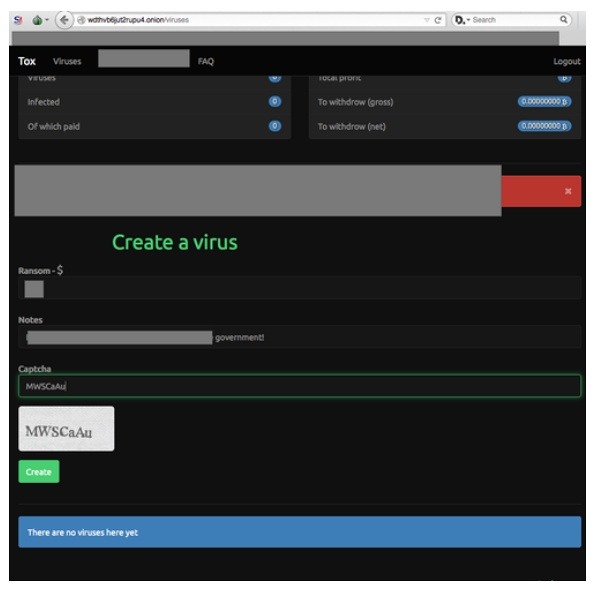Click the browser back arrow button
The height and width of the screenshot is (589, 596).
click(x=64, y=20)
